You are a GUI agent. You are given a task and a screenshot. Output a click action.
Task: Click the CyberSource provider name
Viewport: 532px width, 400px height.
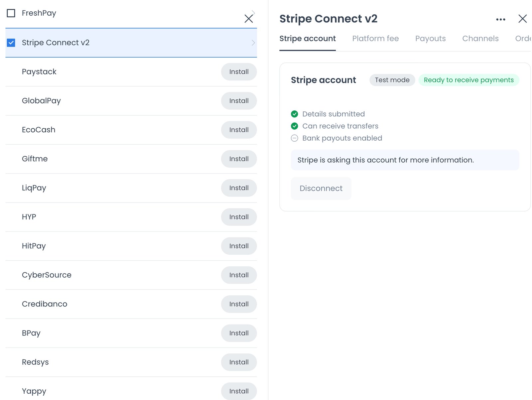(x=47, y=275)
